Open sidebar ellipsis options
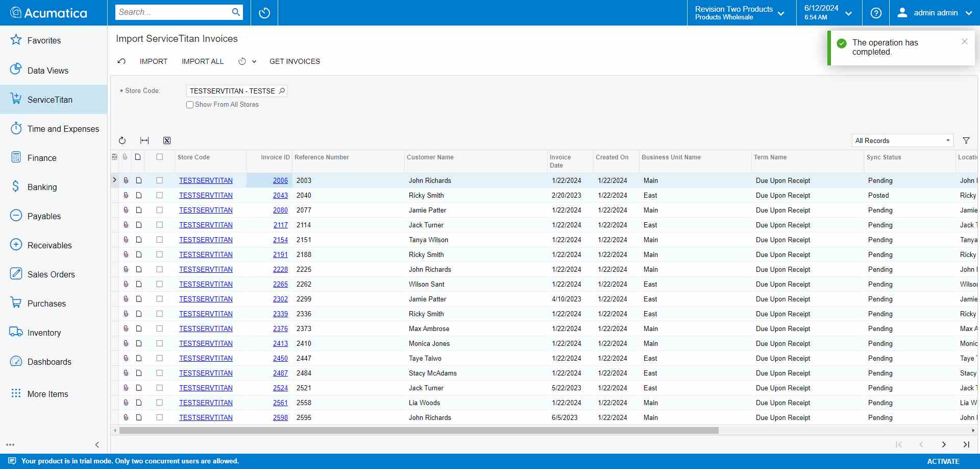This screenshot has width=980, height=469. point(10,444)
